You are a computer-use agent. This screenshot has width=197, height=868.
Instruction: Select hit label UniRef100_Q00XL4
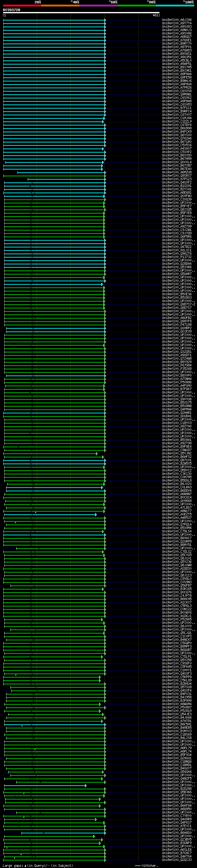[x=177, y=162]
